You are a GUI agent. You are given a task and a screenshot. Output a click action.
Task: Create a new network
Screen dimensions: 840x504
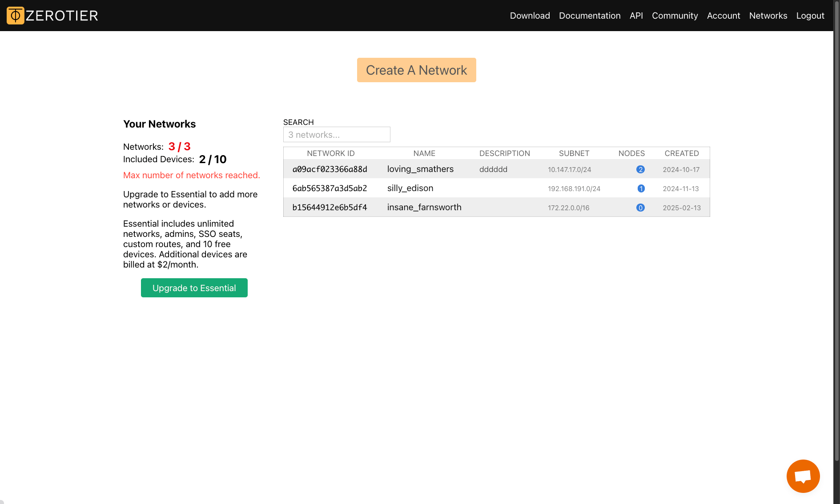(416, 70)
